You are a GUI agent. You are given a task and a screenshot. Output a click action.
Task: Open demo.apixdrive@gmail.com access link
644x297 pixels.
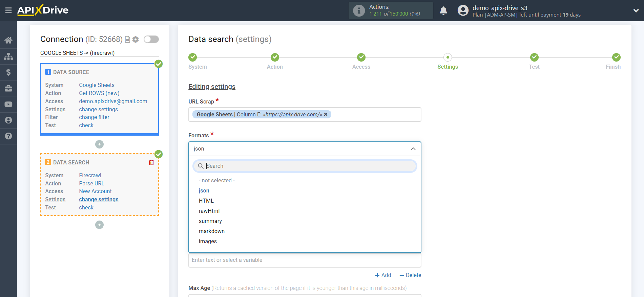pyautogui.click(x=113, y=101)
